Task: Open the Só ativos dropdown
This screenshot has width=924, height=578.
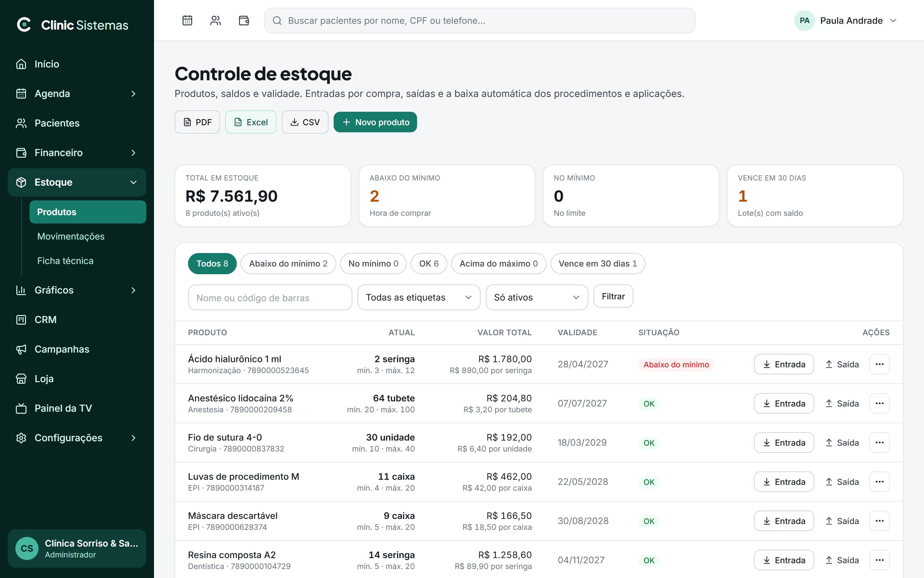Action: [536, 297]
